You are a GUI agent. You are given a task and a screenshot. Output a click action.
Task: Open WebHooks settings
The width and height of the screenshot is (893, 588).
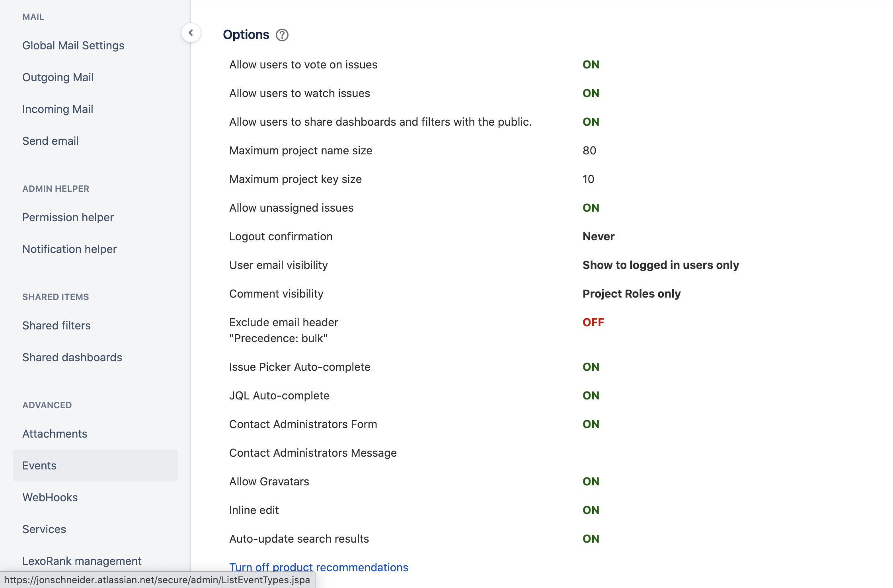(x=50, y=497)
